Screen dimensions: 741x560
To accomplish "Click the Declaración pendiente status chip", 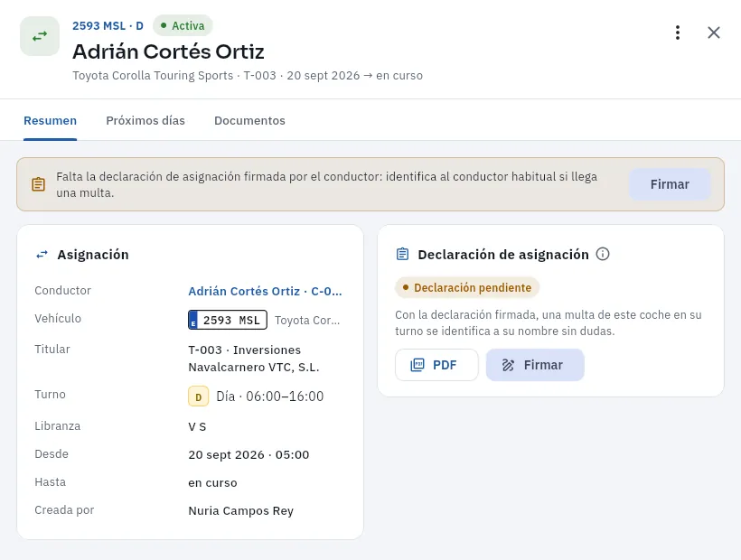I will [x=467, y=287].
